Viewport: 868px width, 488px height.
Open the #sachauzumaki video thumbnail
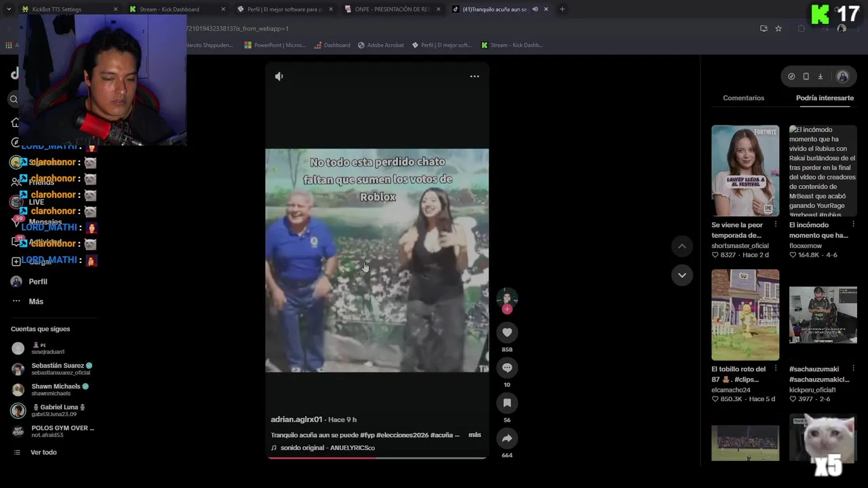pyautogui.click(x=823, y=314)
